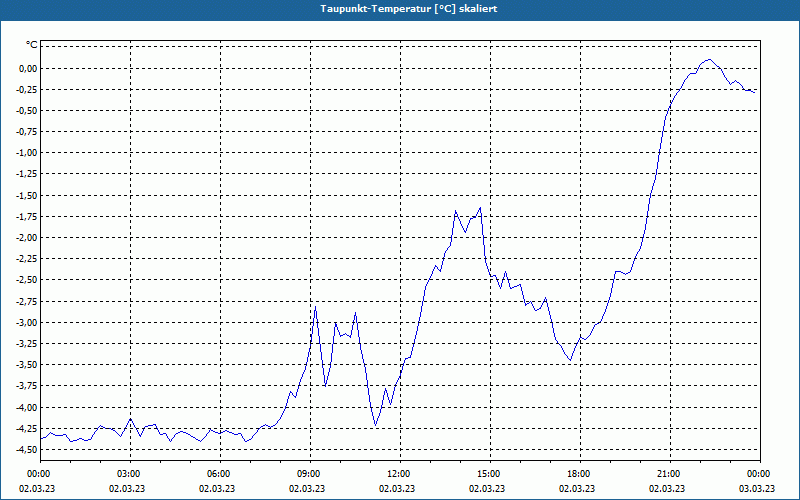Pick the -0,75 y-axis value
The width and height of the screenshot is (800, 500).
(x=27, y=132)
